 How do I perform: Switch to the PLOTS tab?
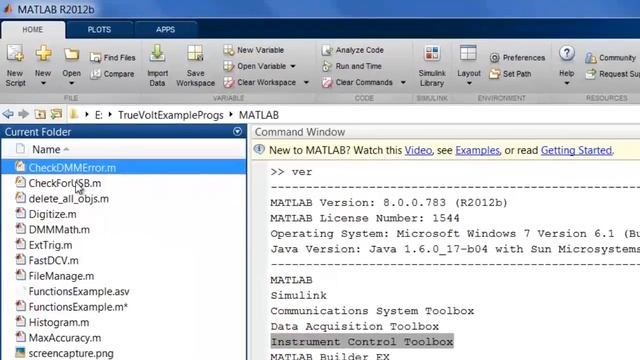[x=99, y=29]
